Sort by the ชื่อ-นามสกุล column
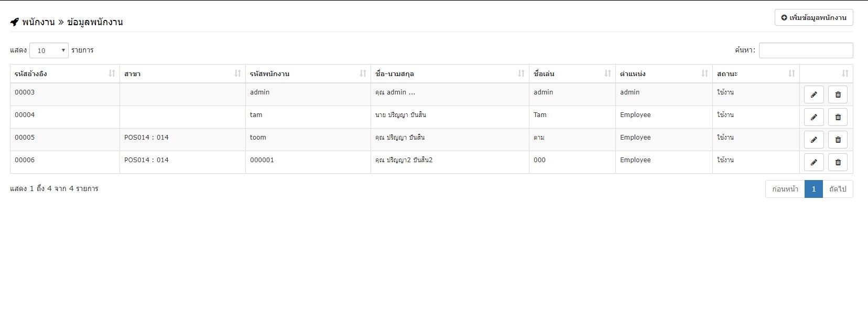868x316 pixels. [450, 73]
